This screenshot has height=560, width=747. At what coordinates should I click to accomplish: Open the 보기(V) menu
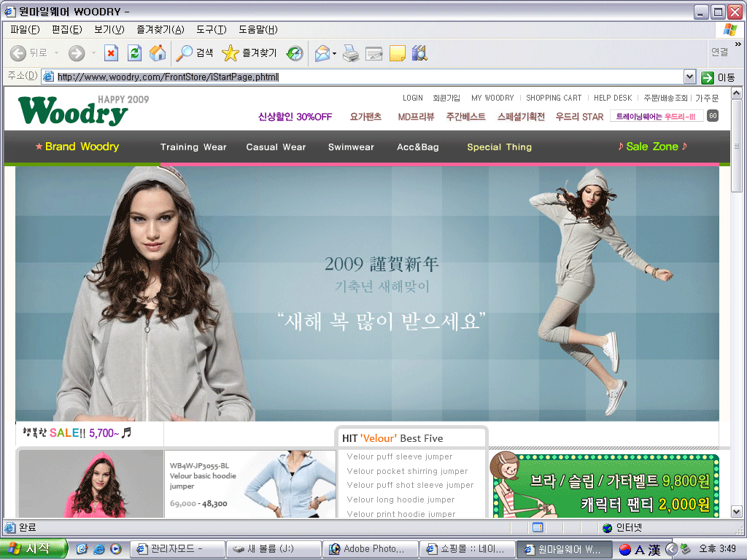point(109,29)
